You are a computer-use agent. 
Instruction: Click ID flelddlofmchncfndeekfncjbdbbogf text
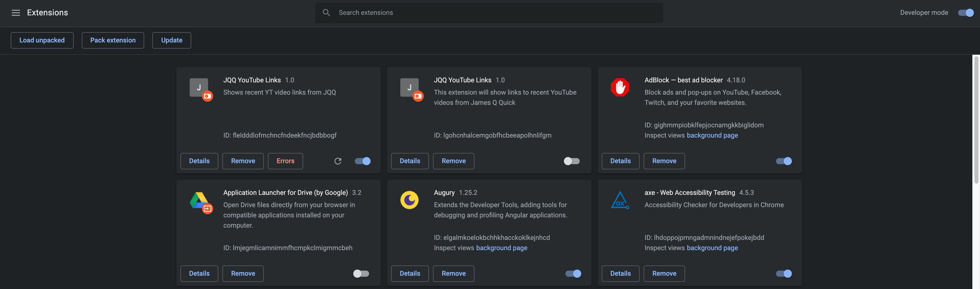[280, 135]
